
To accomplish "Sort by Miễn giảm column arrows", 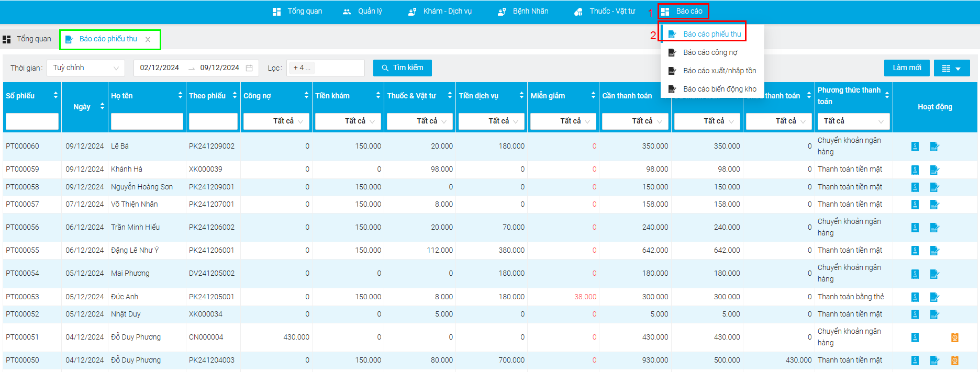I will [593, 95].
